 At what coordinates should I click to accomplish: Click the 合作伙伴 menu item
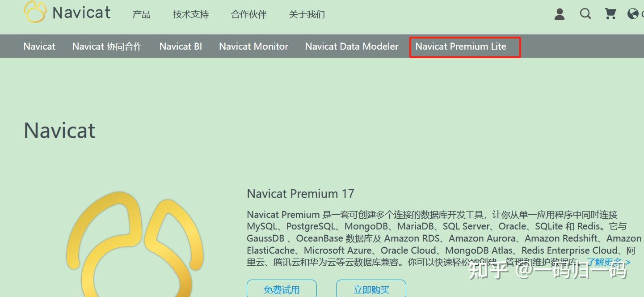point(248,14)
